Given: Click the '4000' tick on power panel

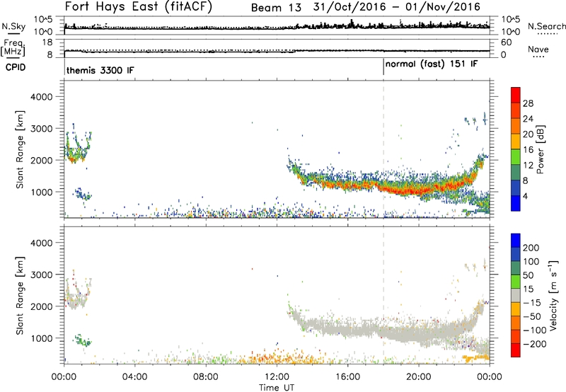Looking at the screenshot, I should point(41,97).
